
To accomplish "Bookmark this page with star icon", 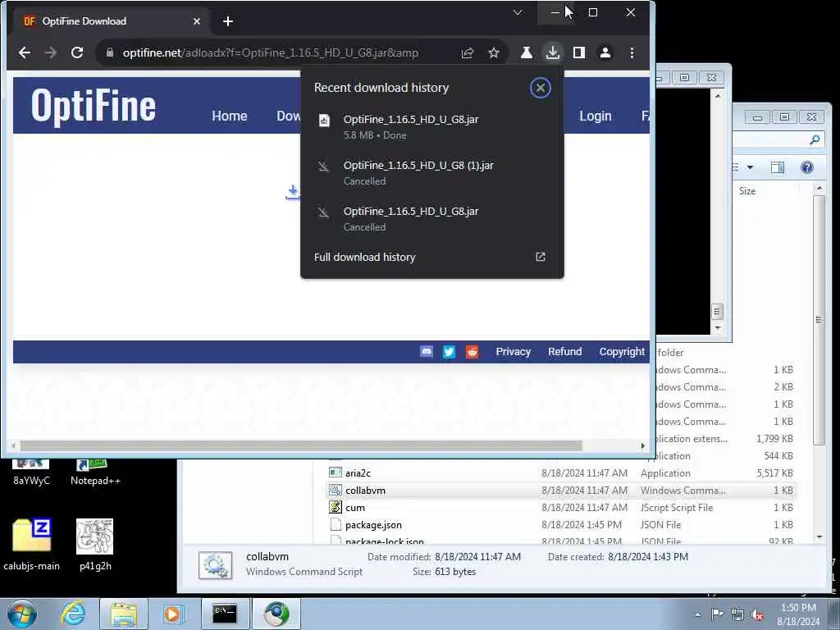I will [x=493, y=52].
